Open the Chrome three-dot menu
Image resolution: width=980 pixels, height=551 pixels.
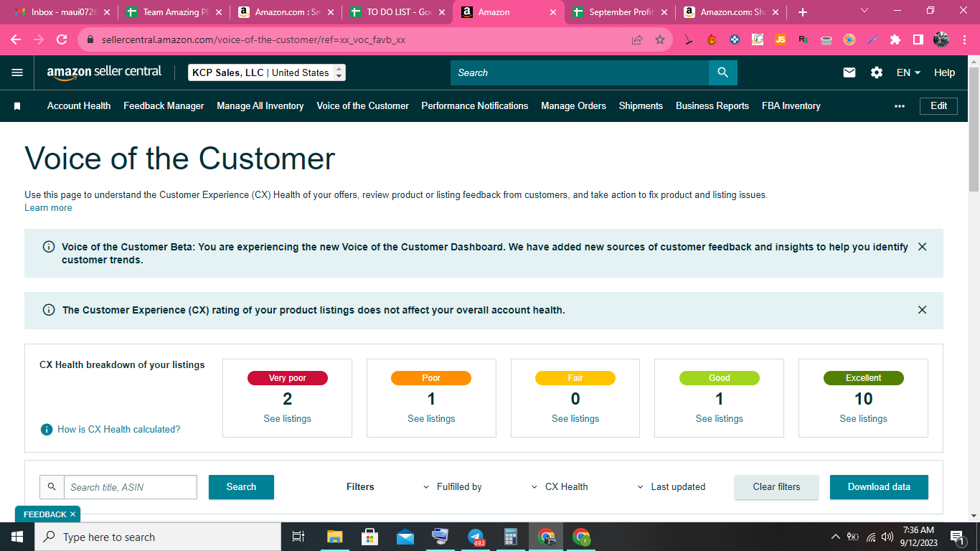pyautogui.click(x=964, y=40)
